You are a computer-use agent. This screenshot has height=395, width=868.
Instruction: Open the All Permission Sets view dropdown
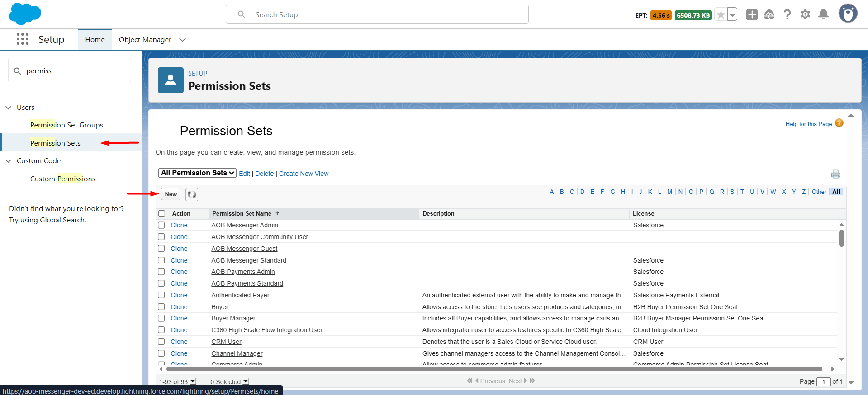click(197, 173)
